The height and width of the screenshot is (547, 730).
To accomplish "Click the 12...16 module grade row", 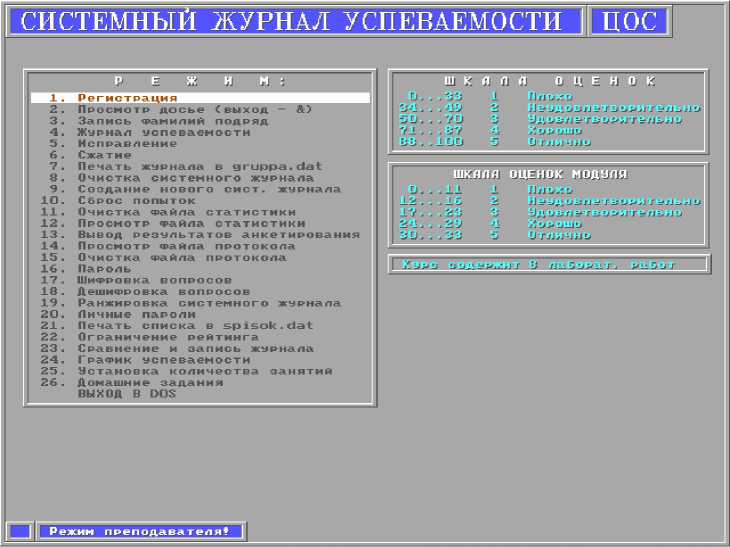I will pyautogui.click(x=549, y=201).
